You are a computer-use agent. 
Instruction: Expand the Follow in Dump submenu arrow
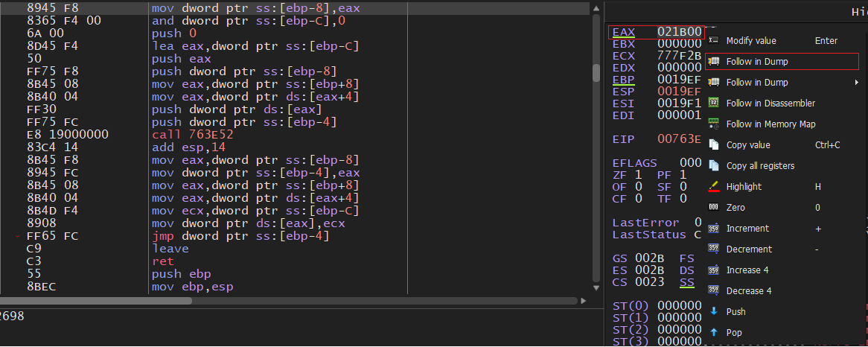tap(856, 83)
